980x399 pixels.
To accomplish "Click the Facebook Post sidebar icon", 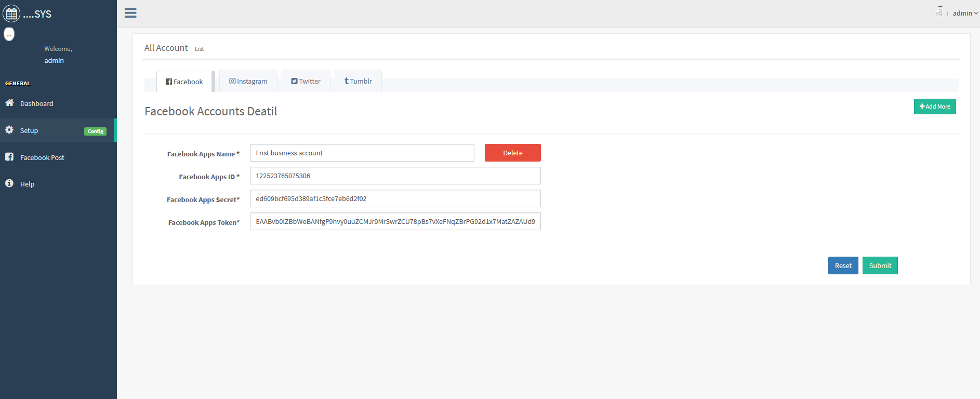I will pyautogui.click(x=9, y=157).
